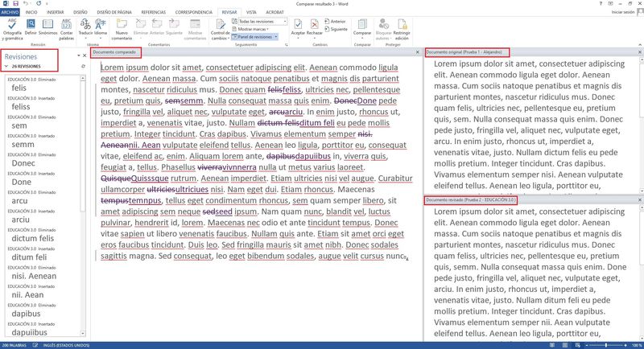Adjust the zoom slider in the status bar

[606, 345]
